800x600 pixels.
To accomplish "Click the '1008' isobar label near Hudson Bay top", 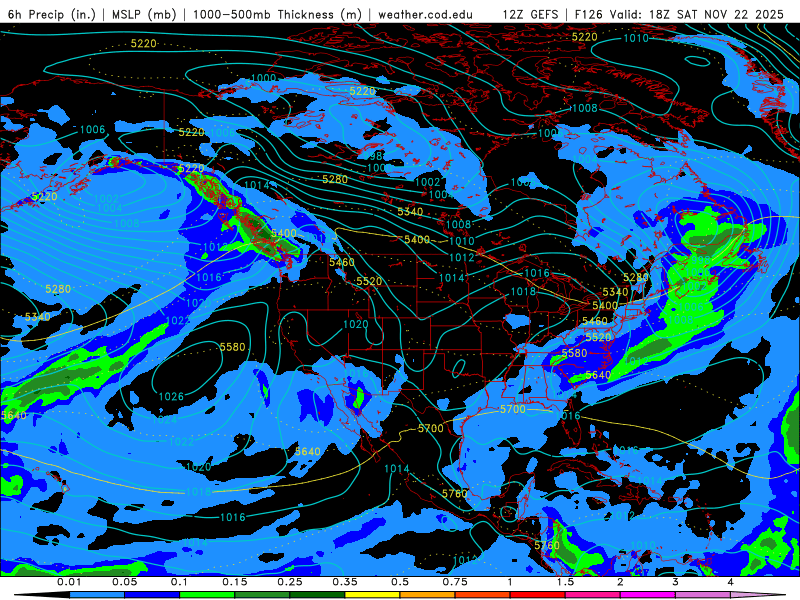I will 585,108.
